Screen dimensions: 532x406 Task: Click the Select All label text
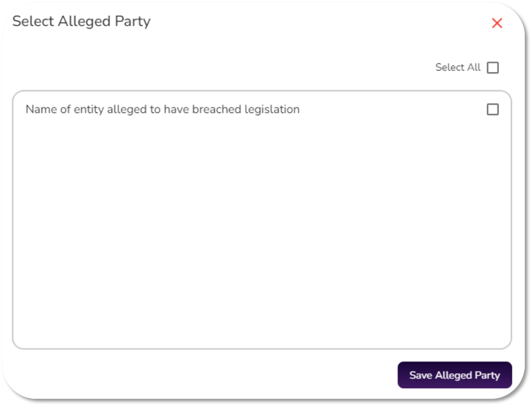click(458, 67)
